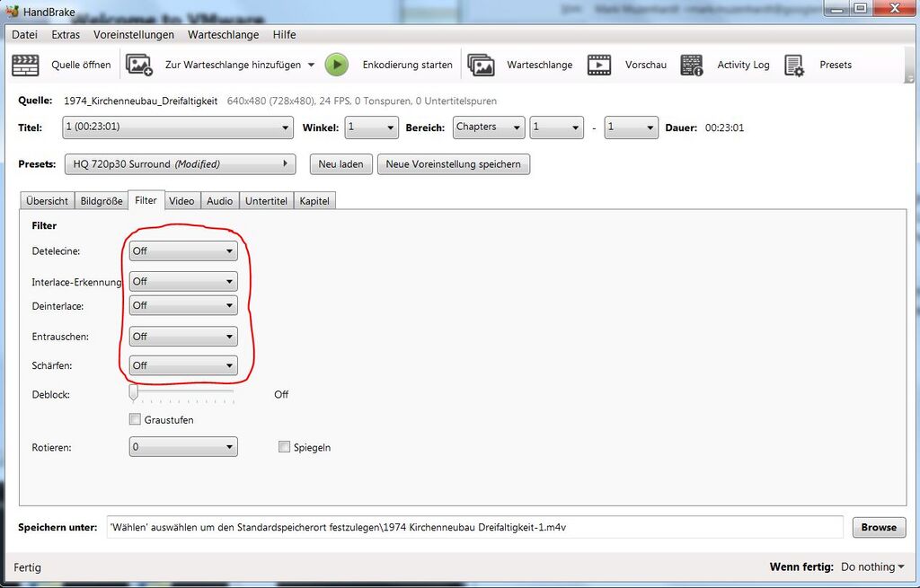Viewport: 920px width, 588px height.
Task: Open the Entrauschen dropdown
Action: [x=183, y=337]
